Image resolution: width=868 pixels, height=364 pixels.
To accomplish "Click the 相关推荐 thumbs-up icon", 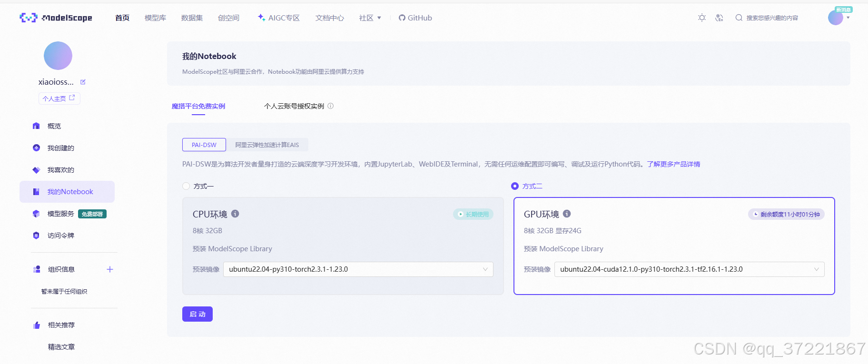I will [37, 325].
